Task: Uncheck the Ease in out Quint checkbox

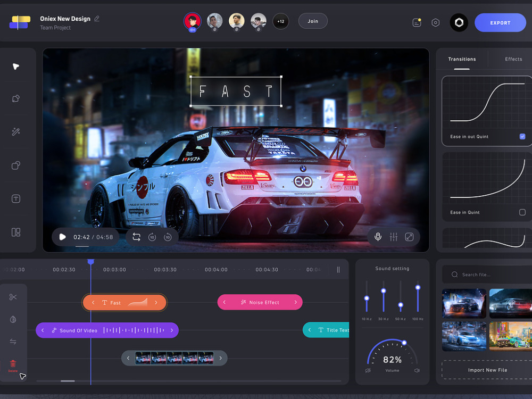Action: 522,136
